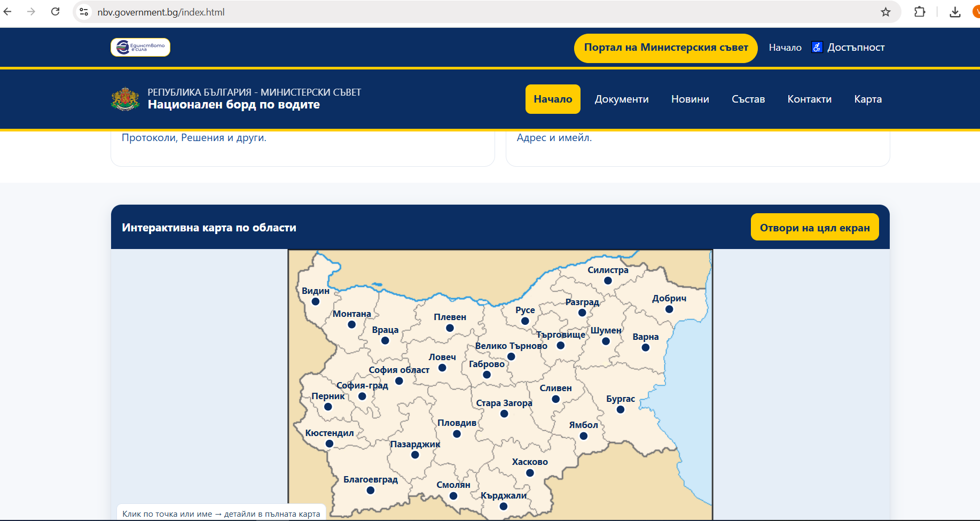980x521 pixels.
Task: Click the site information icon in address bar
Action: [x=84, y=12]
